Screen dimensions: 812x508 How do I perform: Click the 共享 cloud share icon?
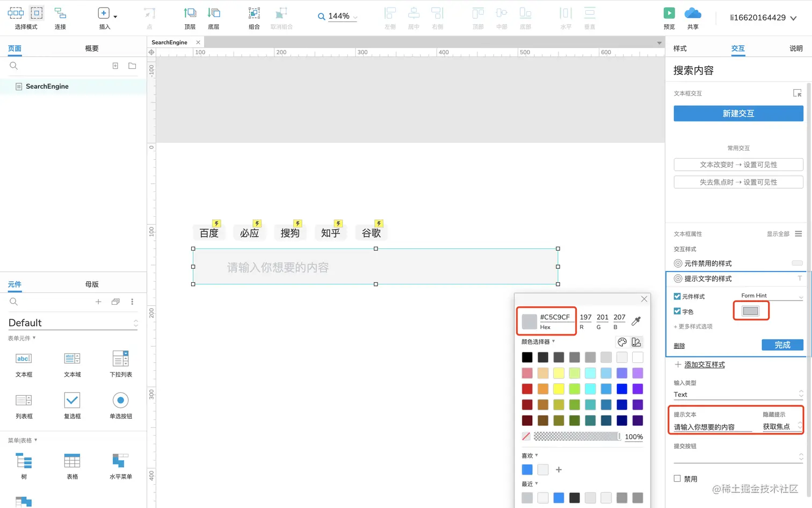point(693,13)
